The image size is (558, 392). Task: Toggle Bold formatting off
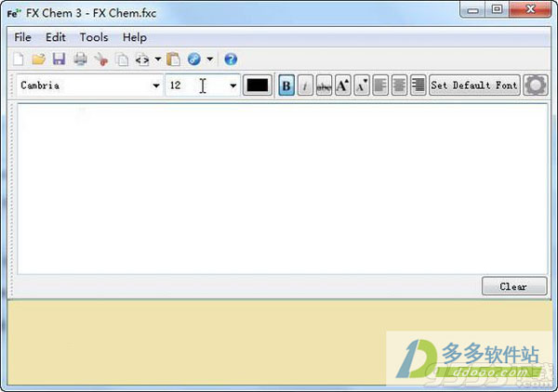[x=286, y=85]
